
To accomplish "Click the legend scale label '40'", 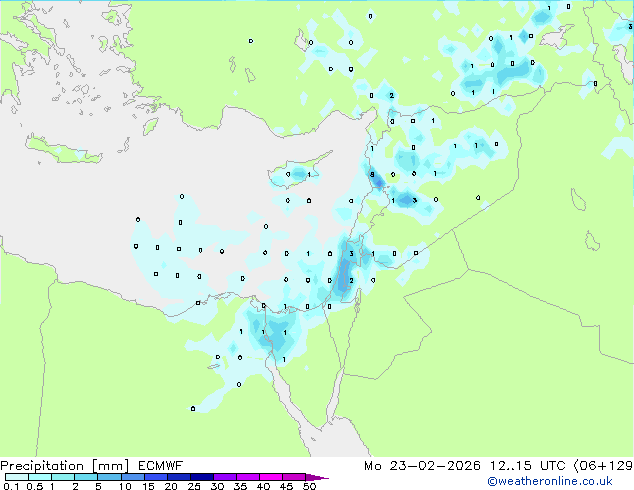I will [263, 486].
